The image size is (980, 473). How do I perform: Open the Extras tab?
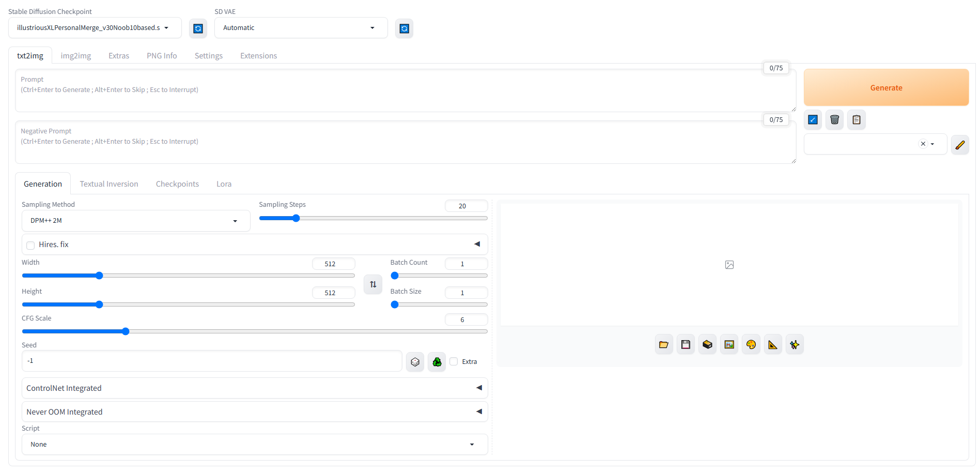[x=119, y=56]
